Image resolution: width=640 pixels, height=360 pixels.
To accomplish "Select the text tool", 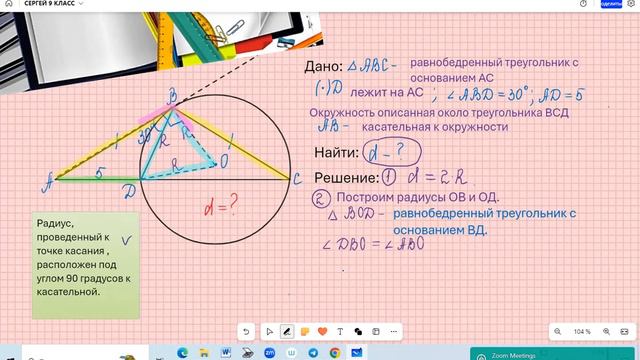I will pyautogui.click(x=340, y=331).
